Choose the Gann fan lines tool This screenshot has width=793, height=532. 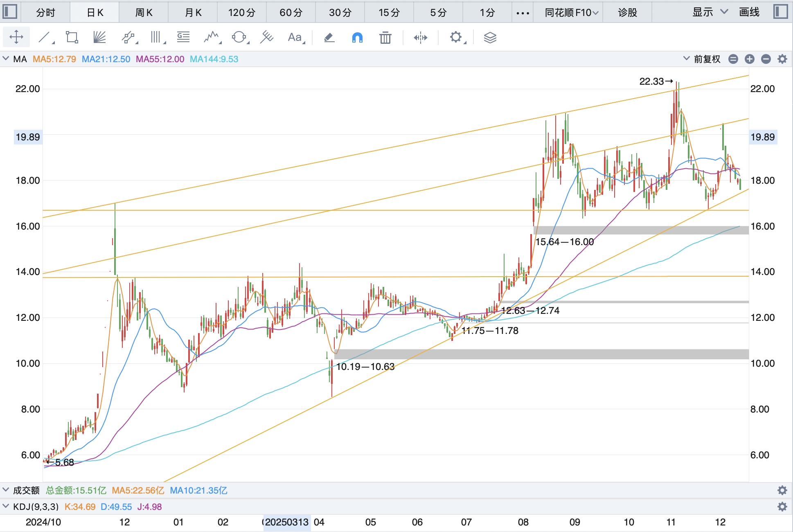[99, 38]
